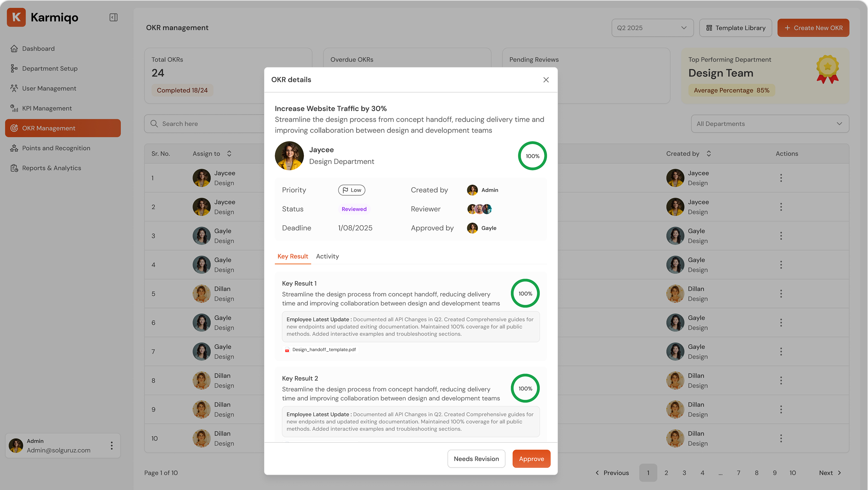
Task: Switch to the Activity tab
Action: (327, 256)
